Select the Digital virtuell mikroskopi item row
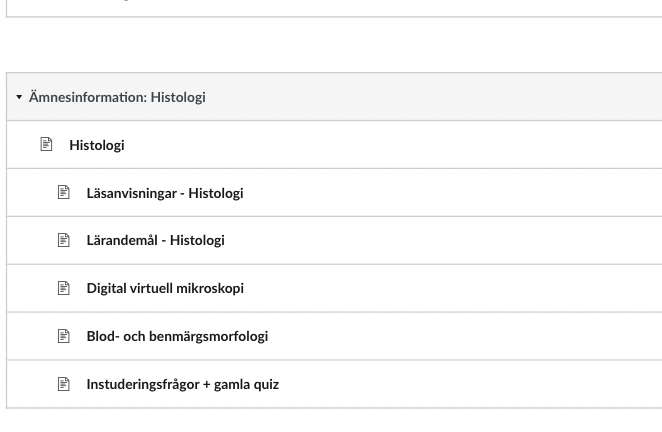 pyautogui.click(x=450, y=288)
